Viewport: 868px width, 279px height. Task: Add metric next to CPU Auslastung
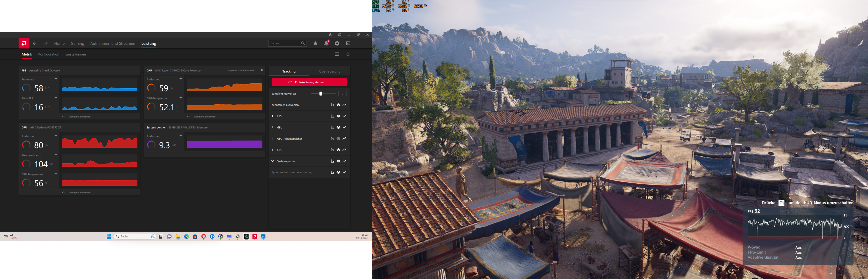click(x=181, y=79)
